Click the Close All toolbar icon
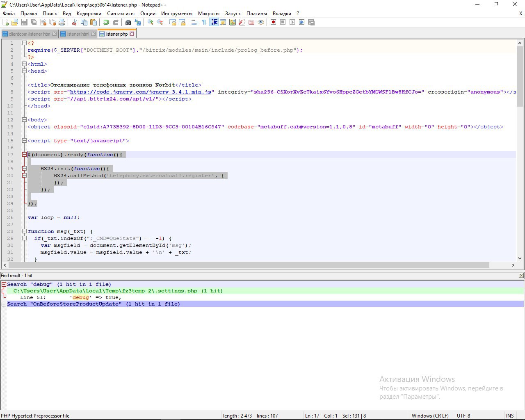This screenshot has height=420, width=525. coord(52,22)
